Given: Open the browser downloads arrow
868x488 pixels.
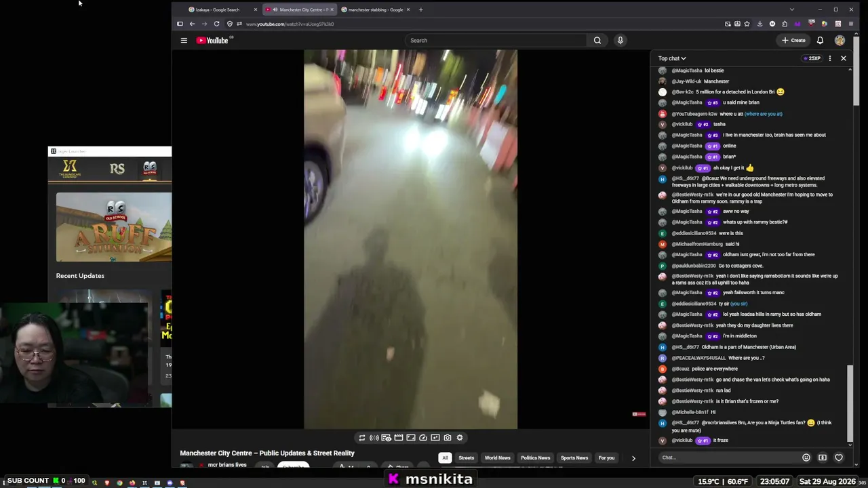Looking at the screenshot, I should 759,24.
